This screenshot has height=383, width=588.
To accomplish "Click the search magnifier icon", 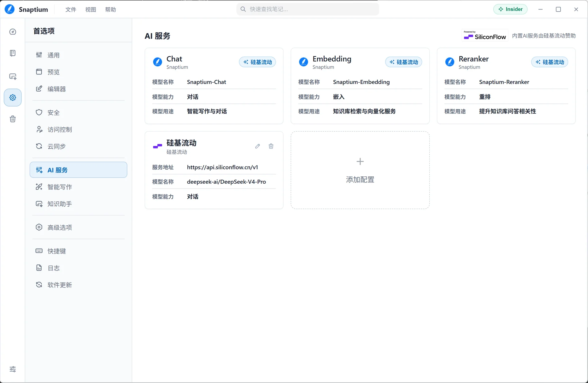I will click(x=243, y=9).
